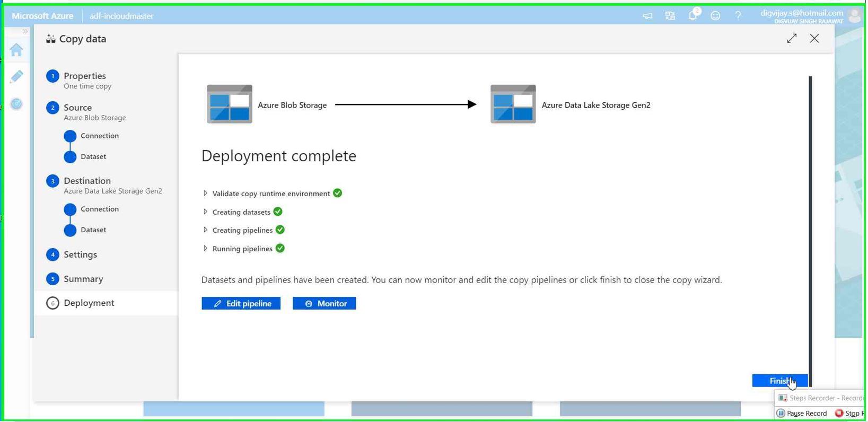Click Pause Record in Steps Recorder
868x422 pixels.
point(802,414)
